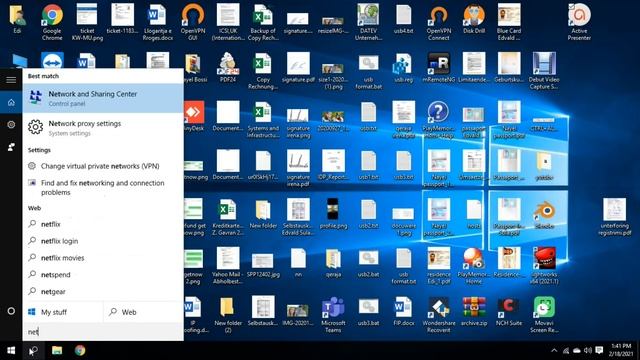Select the Lightworks desktop icon
Viewport: 640px width, 360px height.
(544, 266)
